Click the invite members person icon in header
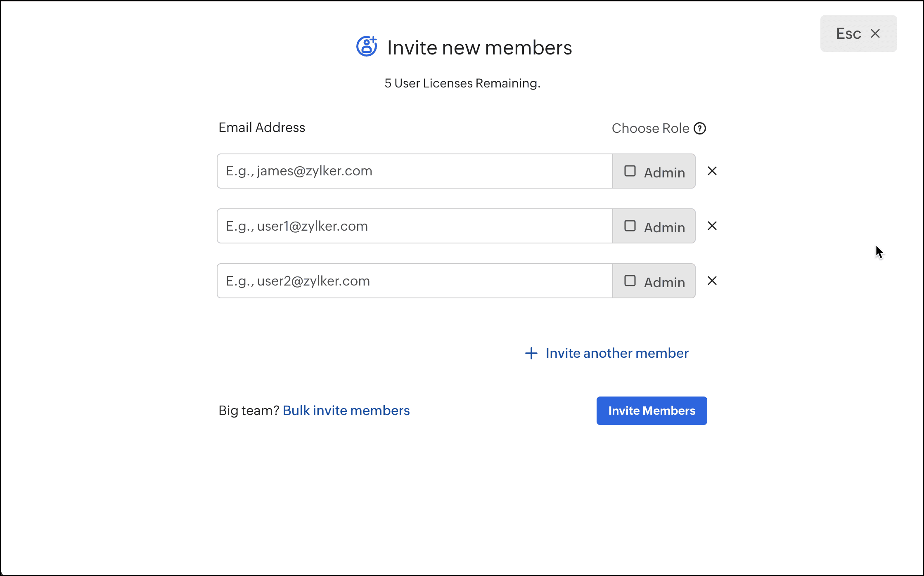This screenshot has width=924, height=576. coord(367,46)
